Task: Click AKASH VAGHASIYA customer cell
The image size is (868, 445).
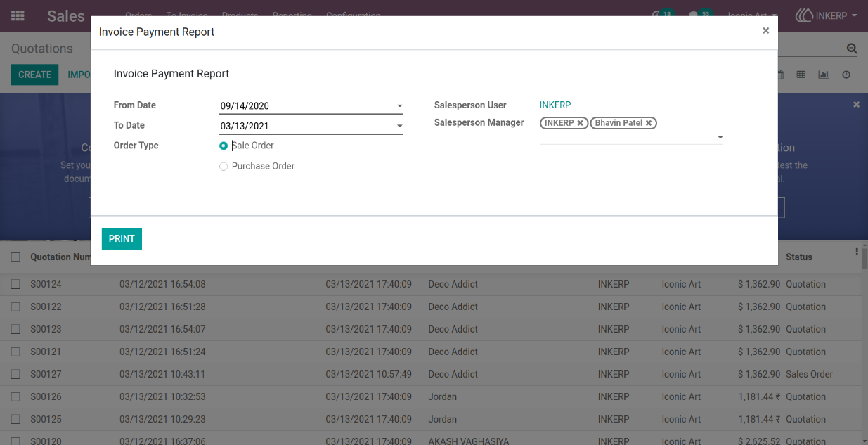Action: pyautogui.click(x=469, y=441)
